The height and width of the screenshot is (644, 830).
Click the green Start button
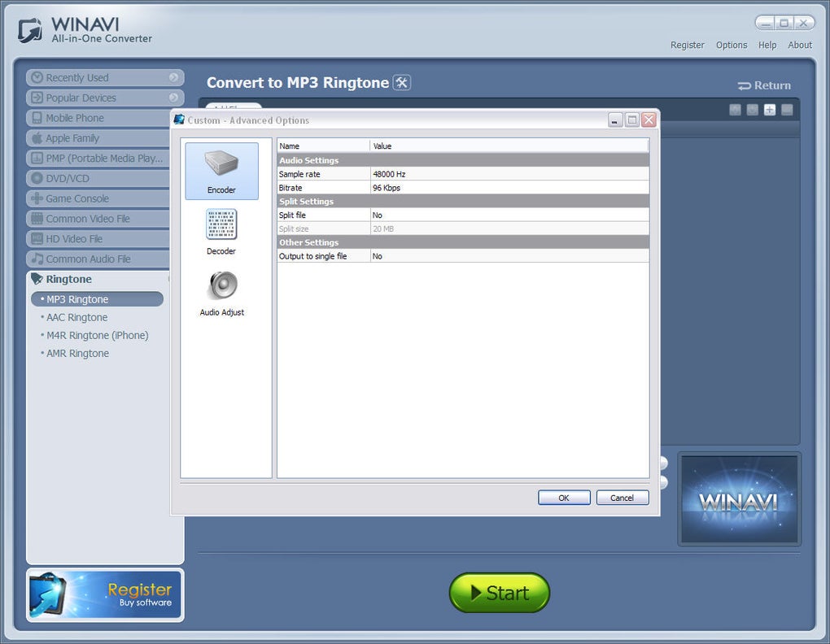click(499, 593)
